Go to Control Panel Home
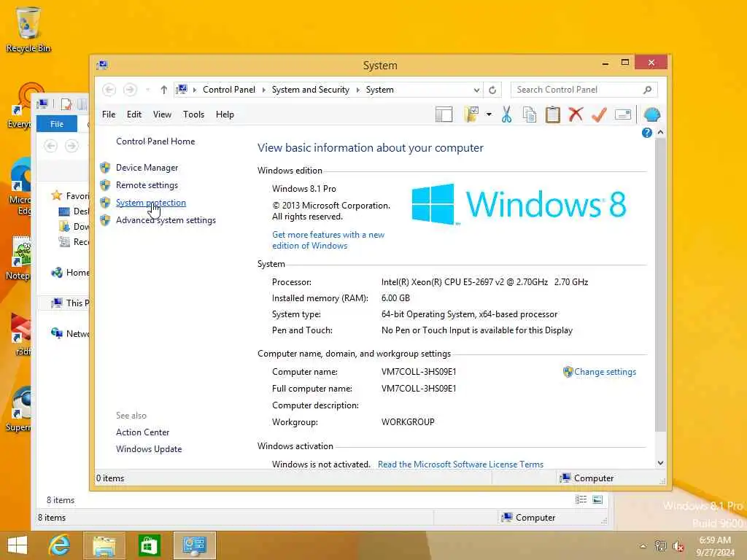 (x=155, y=141)
